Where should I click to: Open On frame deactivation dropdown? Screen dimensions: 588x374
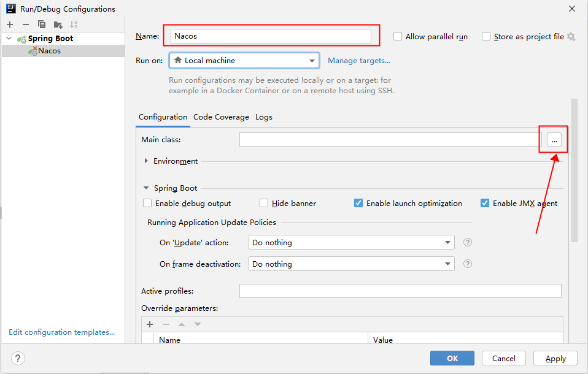351,264
